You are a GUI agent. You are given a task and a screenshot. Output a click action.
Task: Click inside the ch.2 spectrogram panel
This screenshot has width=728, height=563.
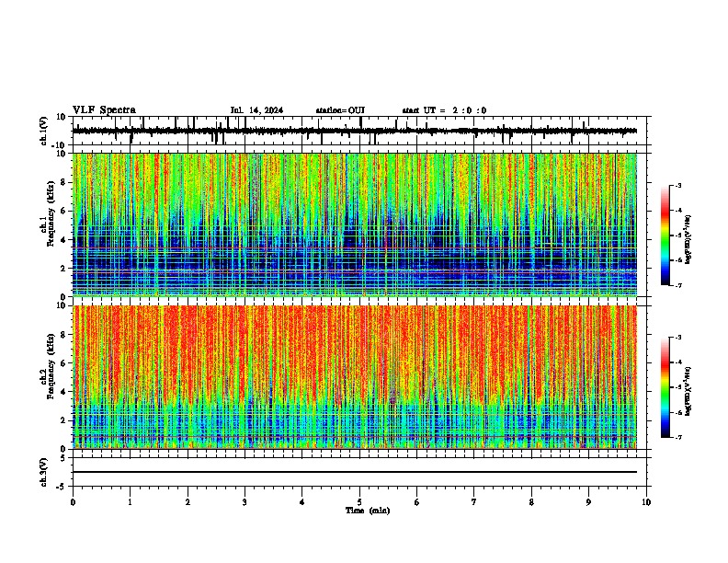(355, 377)
